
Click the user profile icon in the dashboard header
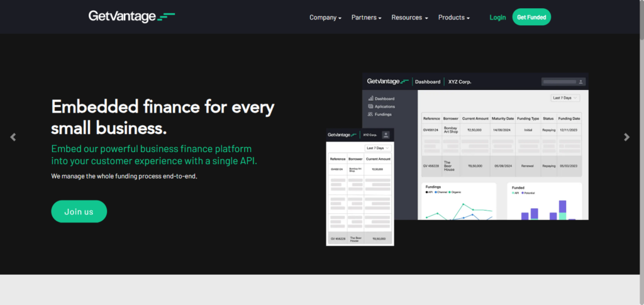[581, 82]
